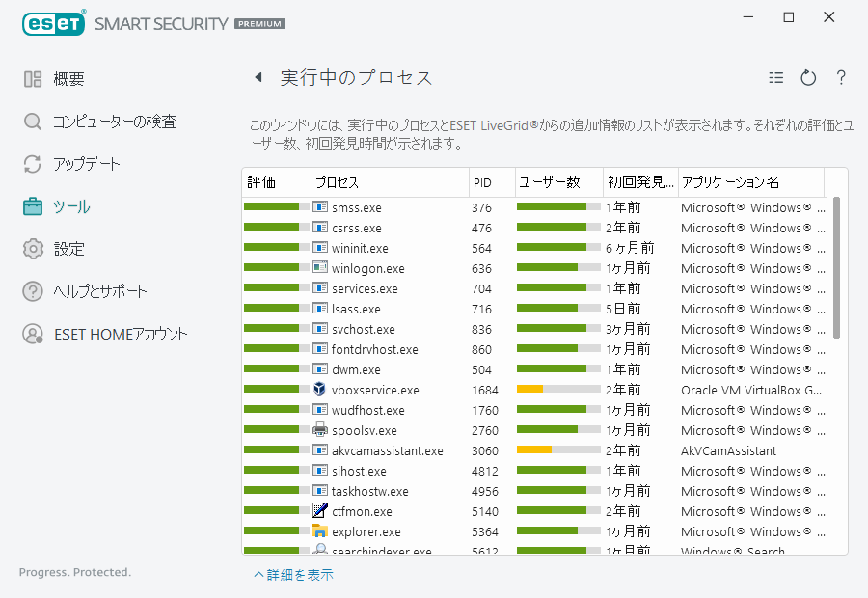Click the vboxservice.exe VirtualBox icon
Viewport: 868px width, 598px height.
click(x=320, y=390)
